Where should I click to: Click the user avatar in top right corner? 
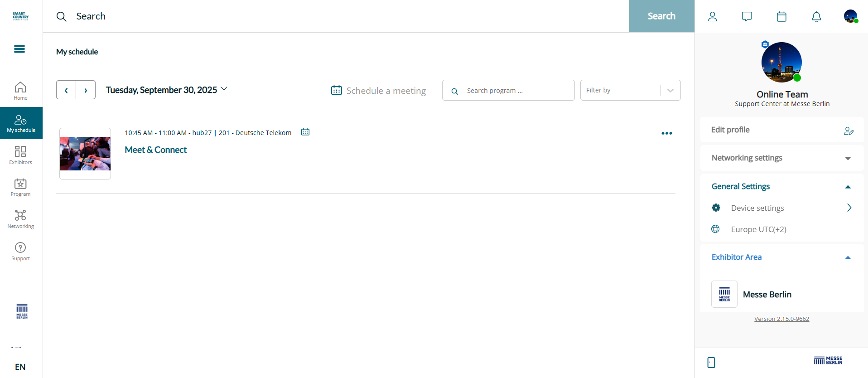click(851, 16)
